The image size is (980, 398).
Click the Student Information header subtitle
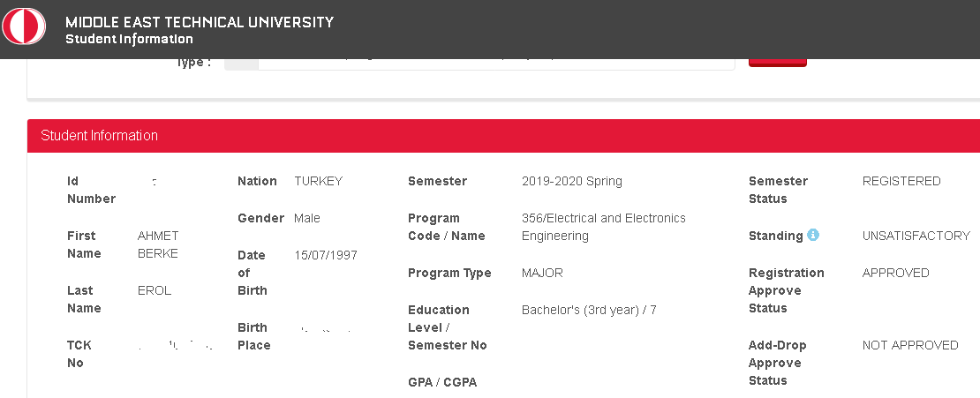click(x=129, y=40)
